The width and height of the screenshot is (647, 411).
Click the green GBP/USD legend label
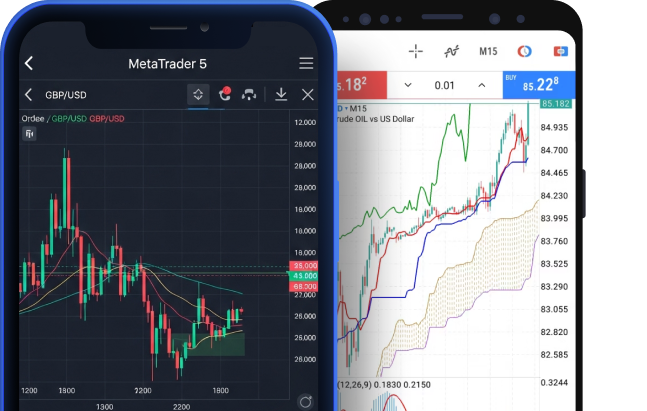point(69,119)
